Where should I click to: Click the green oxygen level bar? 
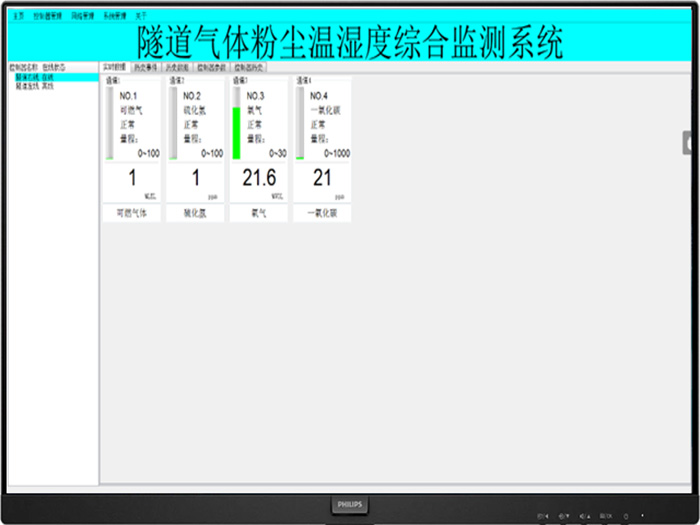click(x=237, y=133)
